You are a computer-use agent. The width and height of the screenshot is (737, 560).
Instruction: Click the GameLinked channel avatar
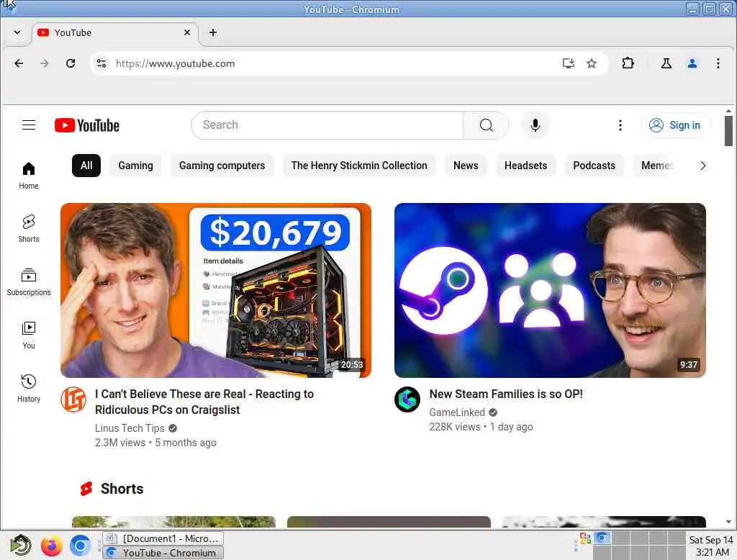407,399
